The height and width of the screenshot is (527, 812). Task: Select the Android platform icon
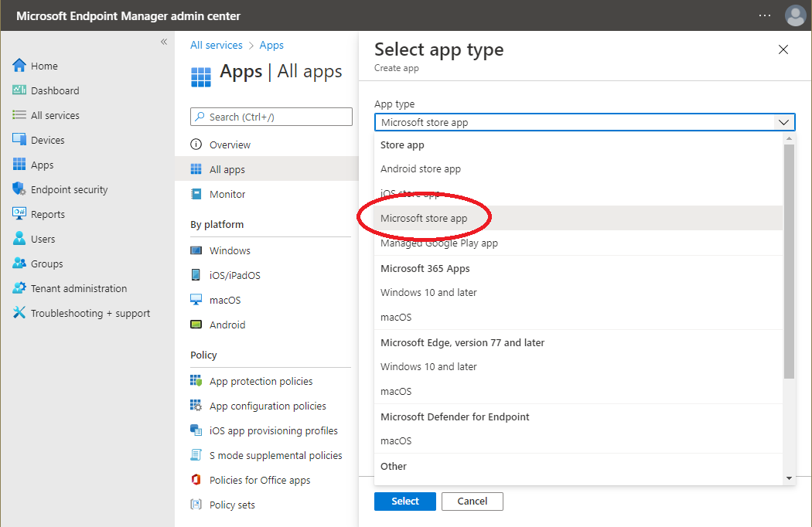tap(196, 325)
